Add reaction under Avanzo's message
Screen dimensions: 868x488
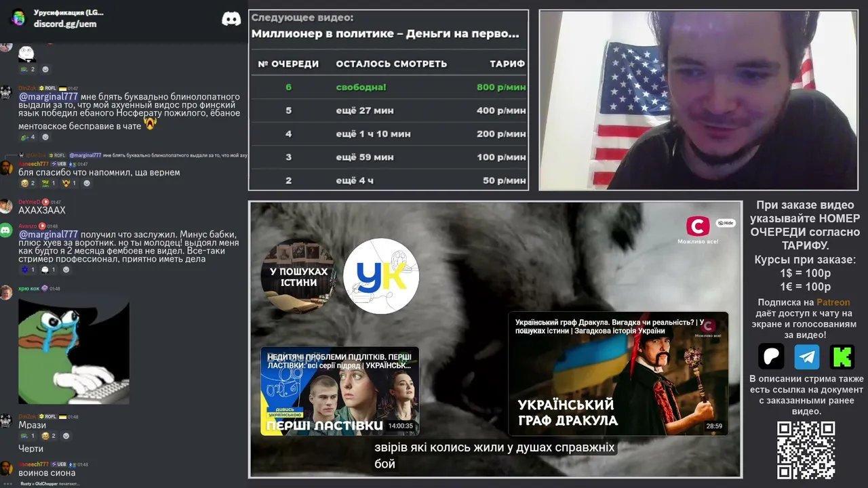click(66, 269)
